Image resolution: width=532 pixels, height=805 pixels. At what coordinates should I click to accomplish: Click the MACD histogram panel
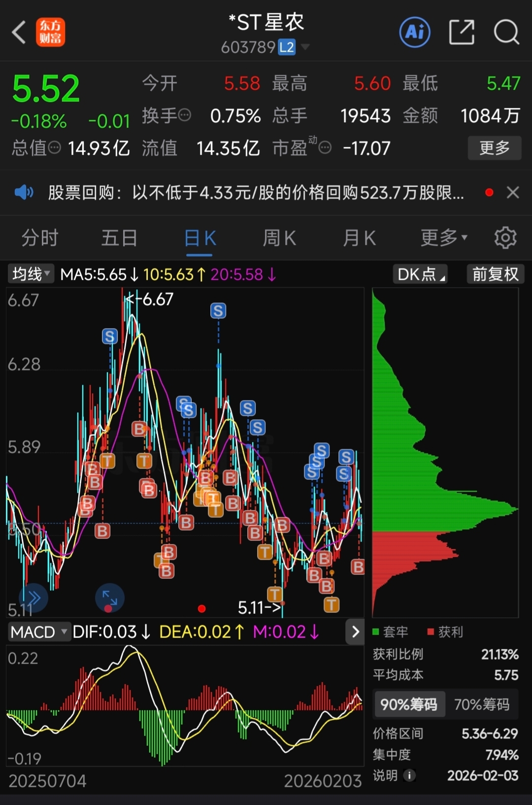click(185, 705)
